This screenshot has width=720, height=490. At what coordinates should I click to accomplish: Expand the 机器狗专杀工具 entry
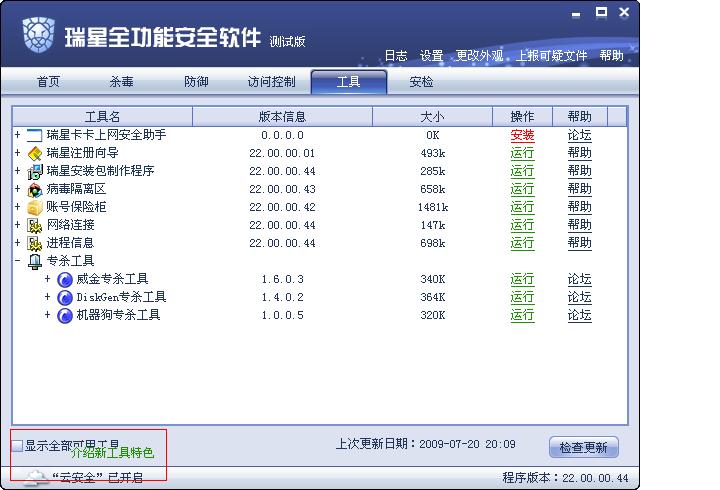[47, 315]
